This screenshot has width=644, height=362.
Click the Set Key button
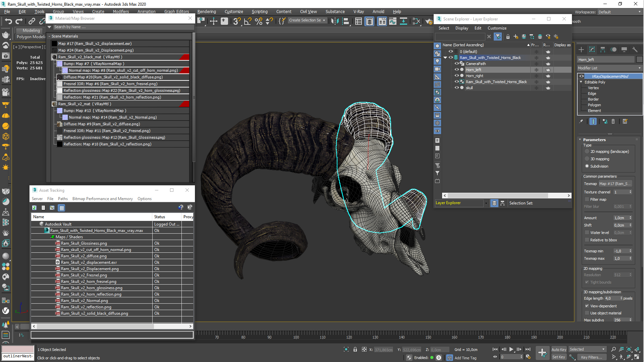pos(558,357)
